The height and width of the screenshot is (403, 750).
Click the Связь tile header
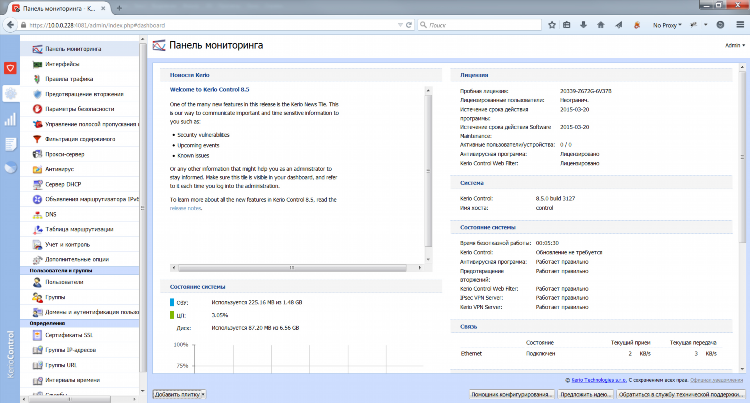[x=591, y=327]
